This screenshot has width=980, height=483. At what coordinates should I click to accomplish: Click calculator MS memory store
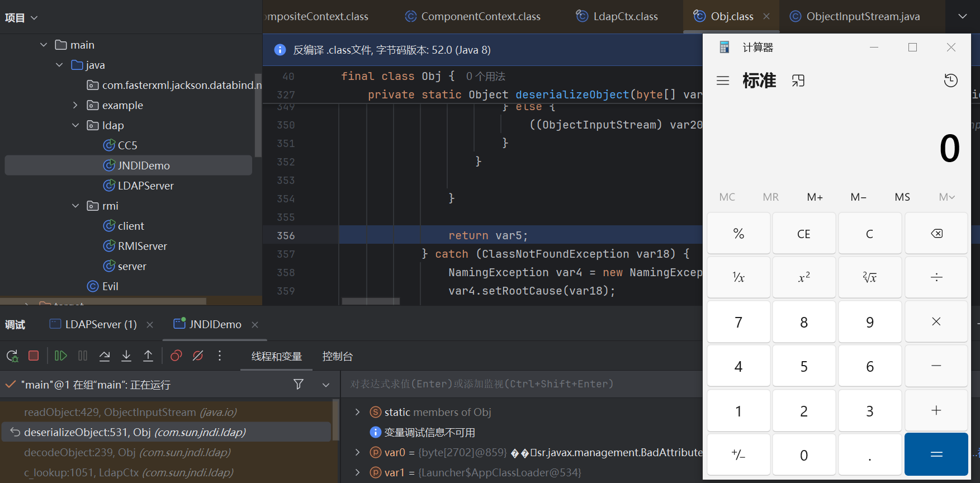coord(902,197)
